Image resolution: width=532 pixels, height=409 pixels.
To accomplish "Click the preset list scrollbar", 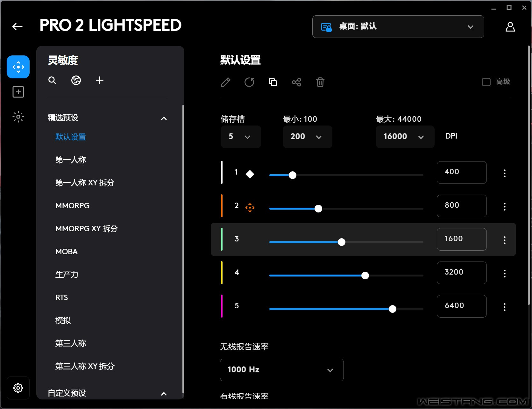I will click(x=183, y=248).
